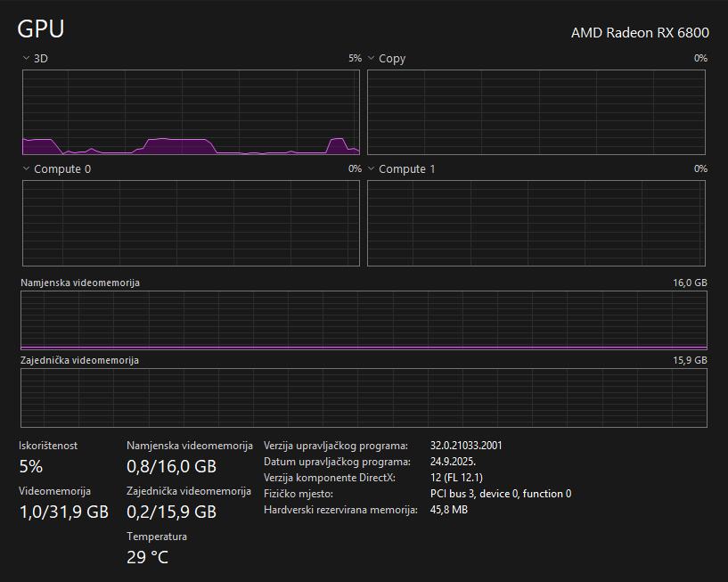The height and width of the screenshot is (582, 728).
Task: Open the Compute 0 engine dropdown
Action: pos(26,169)
